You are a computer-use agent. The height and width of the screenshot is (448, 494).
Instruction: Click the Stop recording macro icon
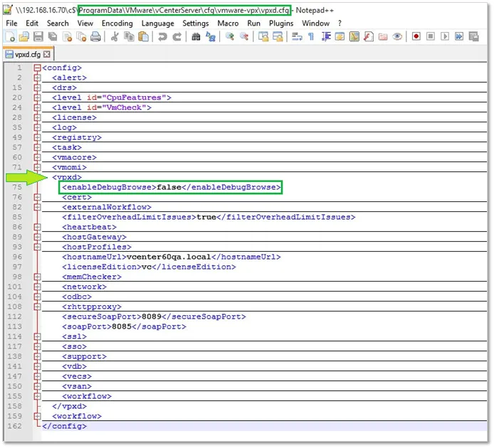click(x=431, y=36)
